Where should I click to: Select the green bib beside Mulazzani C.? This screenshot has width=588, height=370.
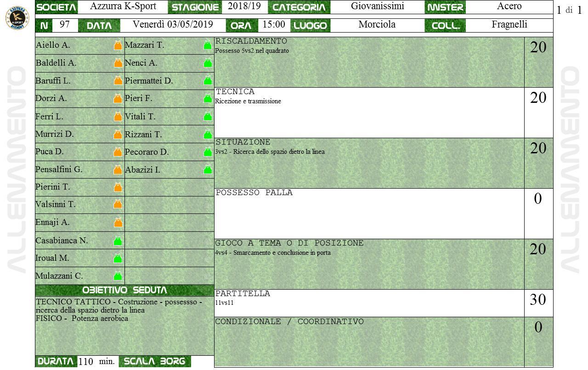pos(118,276)
